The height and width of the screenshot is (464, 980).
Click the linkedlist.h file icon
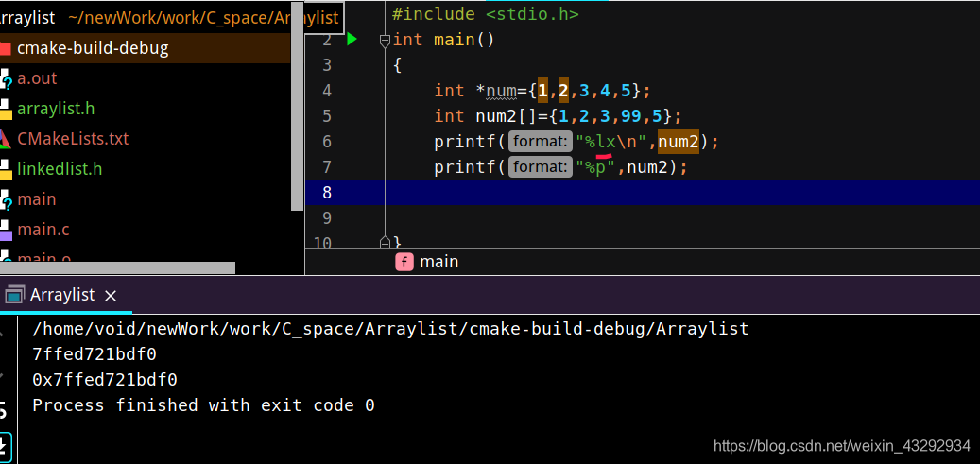click(6, 169)
